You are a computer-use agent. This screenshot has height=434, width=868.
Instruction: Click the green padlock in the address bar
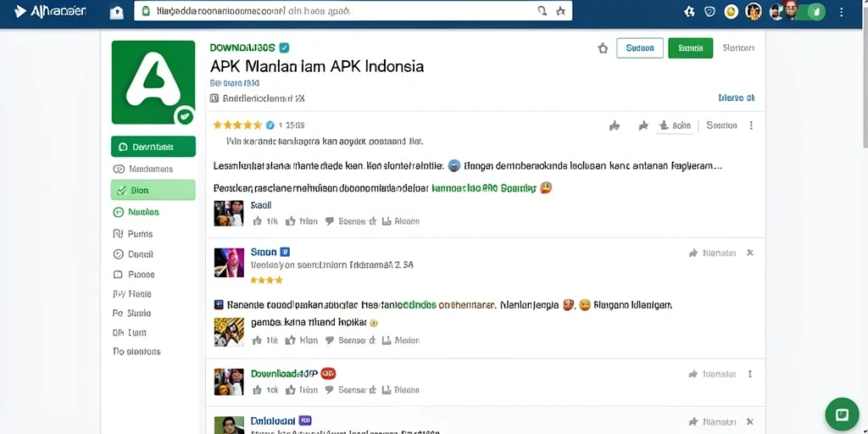tap(146, 11)
